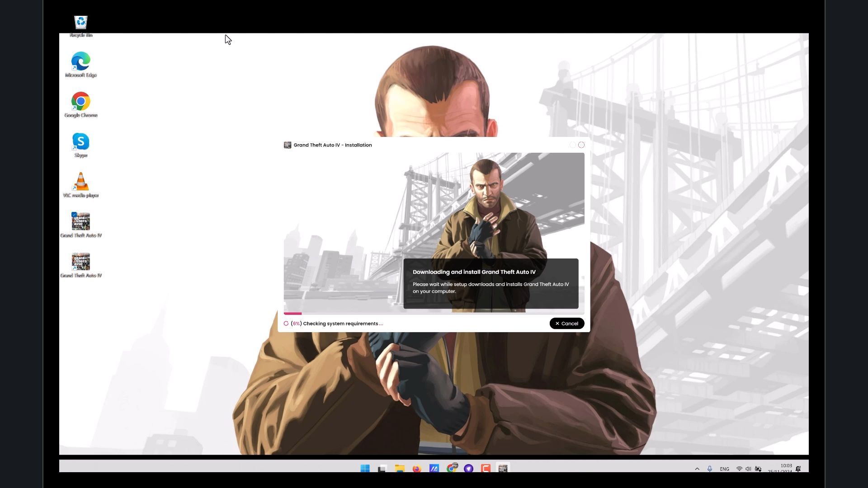This screenshot has width=868, height=488.
Task: Click the "Please wait while setup downloads" description
Action: 491,288
